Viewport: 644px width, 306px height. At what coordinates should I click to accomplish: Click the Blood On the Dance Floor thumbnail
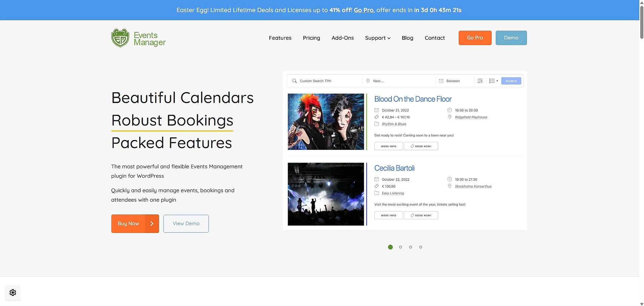(x=326, y=122)
